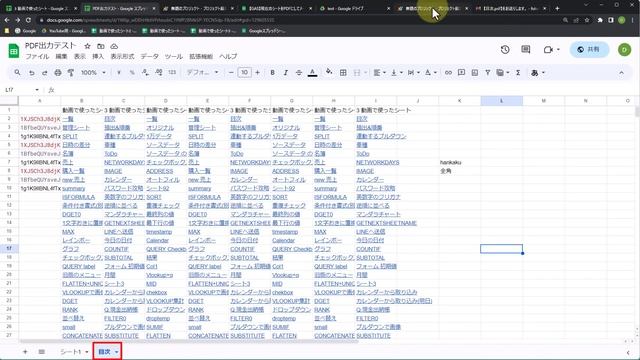640x360 pixels.
Task: Add a new sheet with plus
Action: pyautogui.click(x=25, y=351)
